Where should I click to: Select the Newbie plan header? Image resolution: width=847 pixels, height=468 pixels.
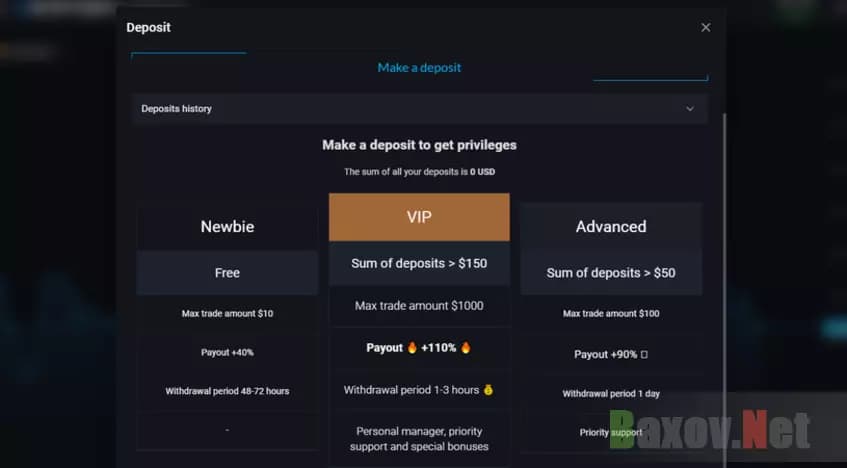point(227,227)
